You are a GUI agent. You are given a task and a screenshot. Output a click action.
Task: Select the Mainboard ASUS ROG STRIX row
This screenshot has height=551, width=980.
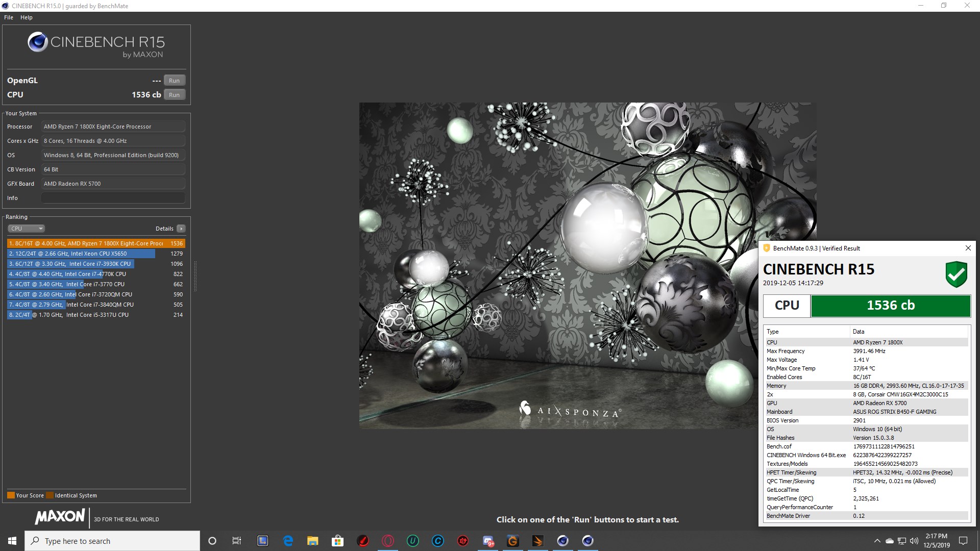click(866, 412)
